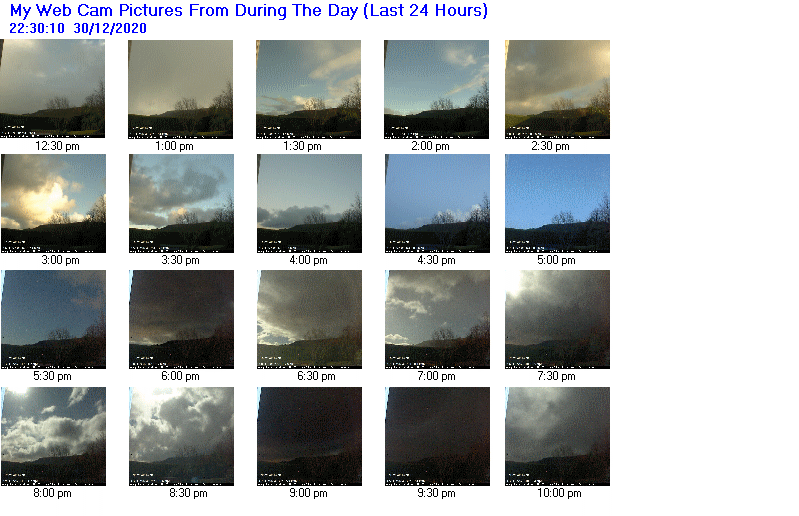The height and width of the screenshot is (516, 799).
Task: Open the 4:00 pm webcam image
Action: tap(309, 203)
